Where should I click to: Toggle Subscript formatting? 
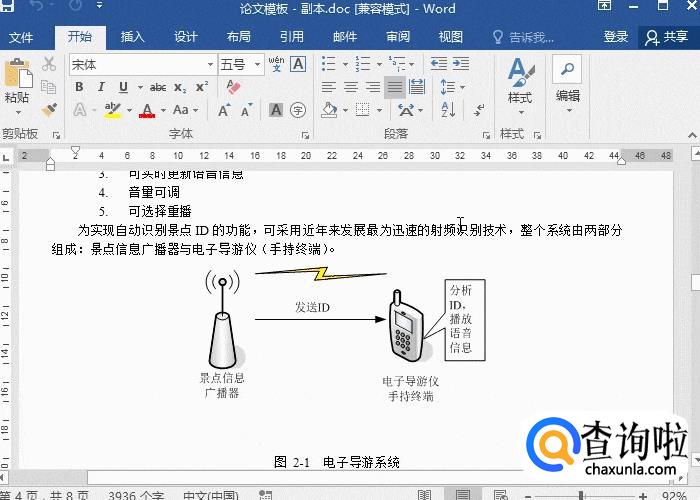pos(180,88)
